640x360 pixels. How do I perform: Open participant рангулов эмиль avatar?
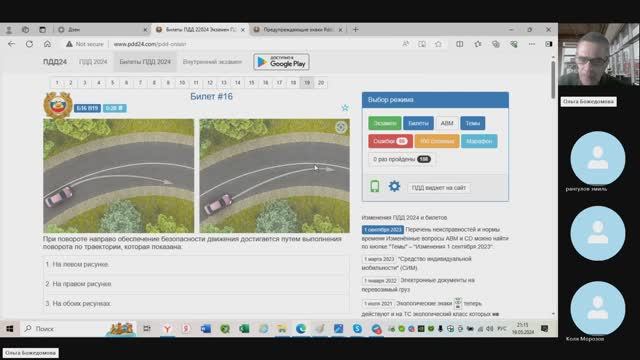point(598,158)
